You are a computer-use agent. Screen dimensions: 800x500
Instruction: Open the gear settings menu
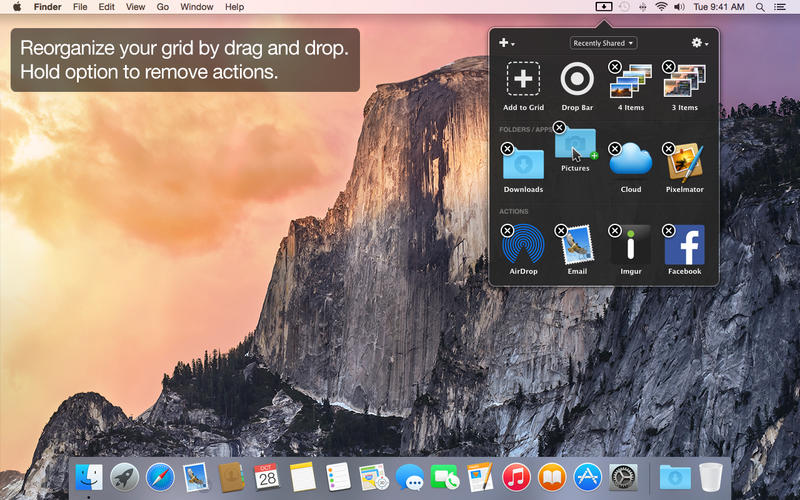[699, 43]
